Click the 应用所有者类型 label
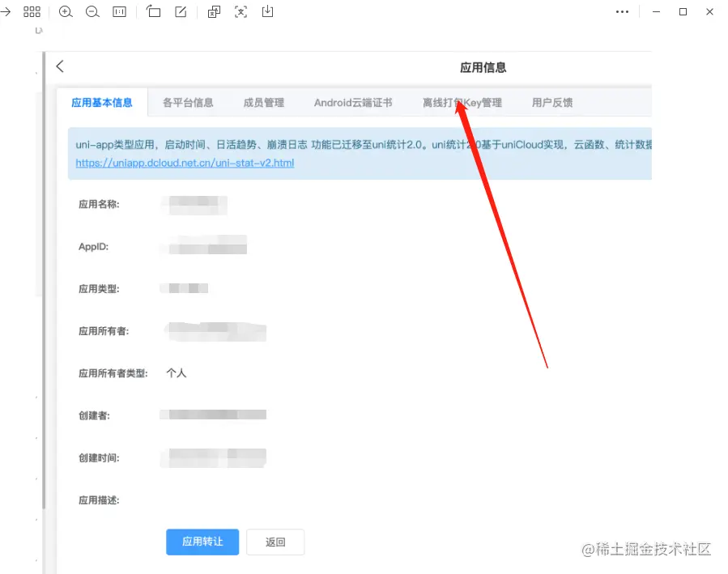The image size is (728, 574). [113, 373]
